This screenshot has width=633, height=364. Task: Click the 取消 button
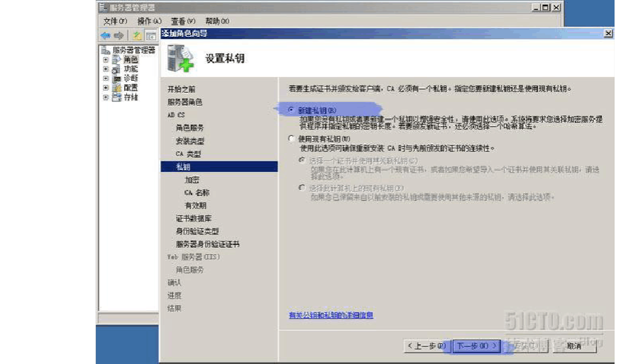pyautogui.click(x=573, y=346)
